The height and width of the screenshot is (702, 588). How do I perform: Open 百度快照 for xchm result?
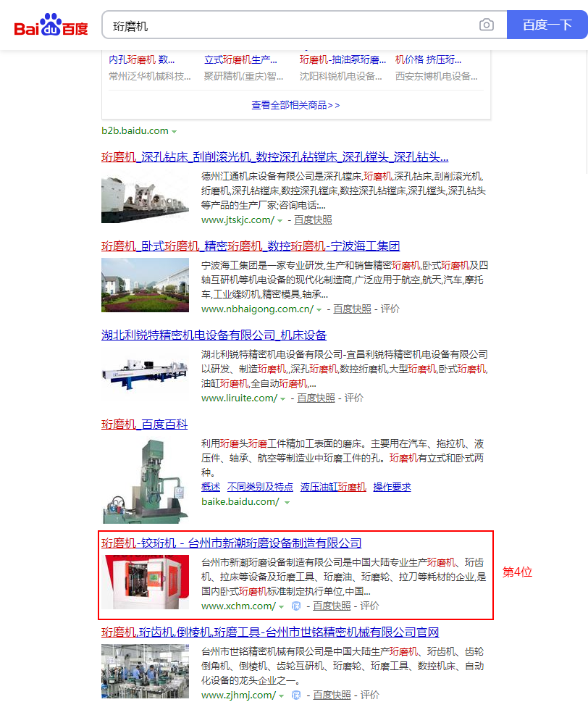332,606
